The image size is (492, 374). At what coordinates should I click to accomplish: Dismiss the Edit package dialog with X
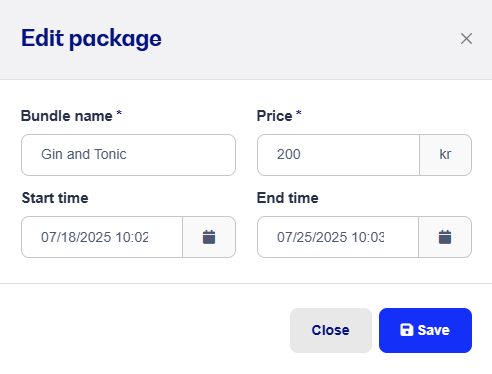[x=466, y=39]
